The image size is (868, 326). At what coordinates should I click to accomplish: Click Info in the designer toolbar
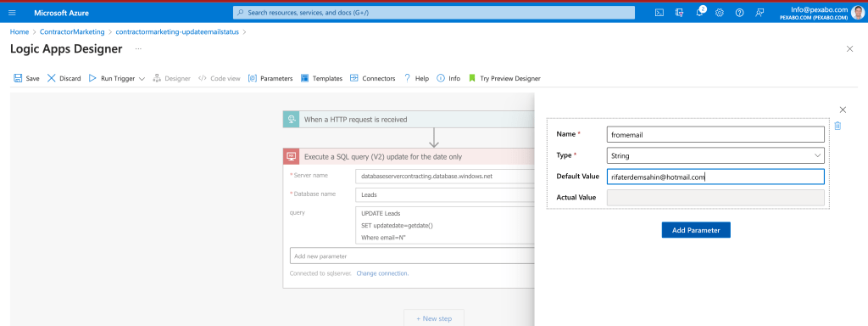pyautogui.click(x=448, y=78)
